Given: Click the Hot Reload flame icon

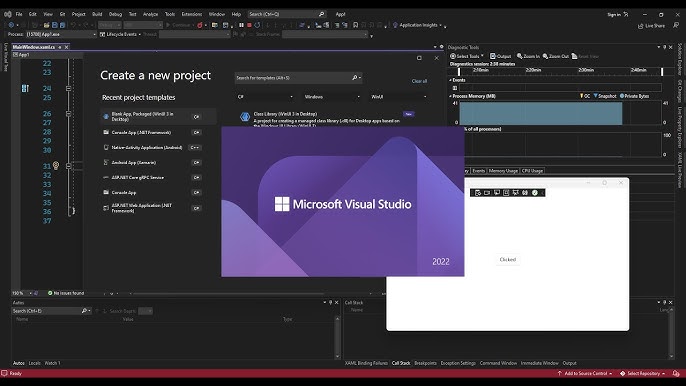Looking at the screenshot, I should (x=200, y=25).
